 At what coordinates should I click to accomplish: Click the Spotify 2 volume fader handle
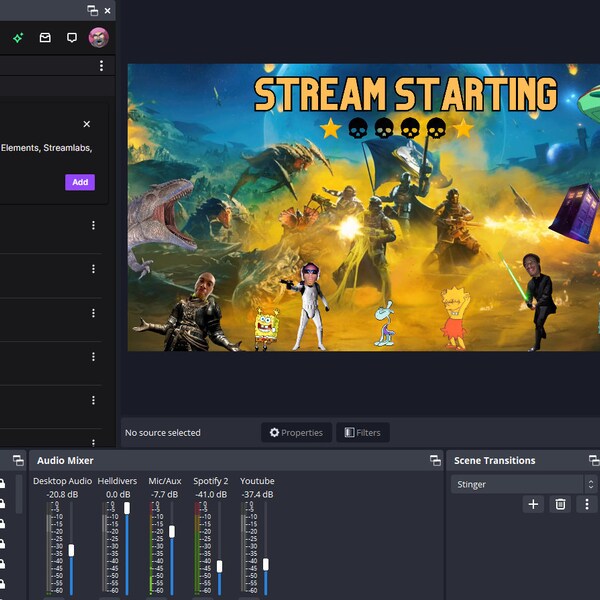coord(219,566)
